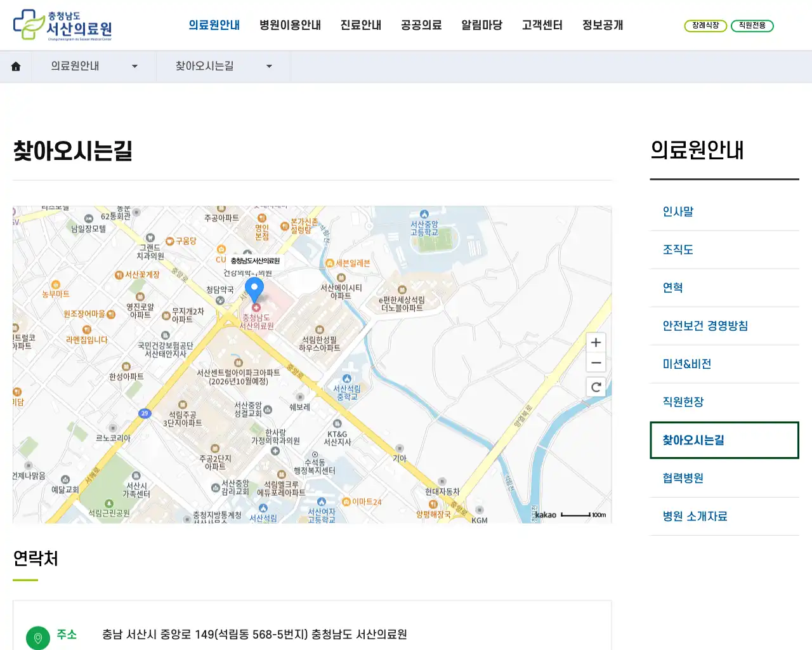Click the home icon in the breadcrumb bar
The width and height of the screenshot is (812, 650).
tap(16, 66)
